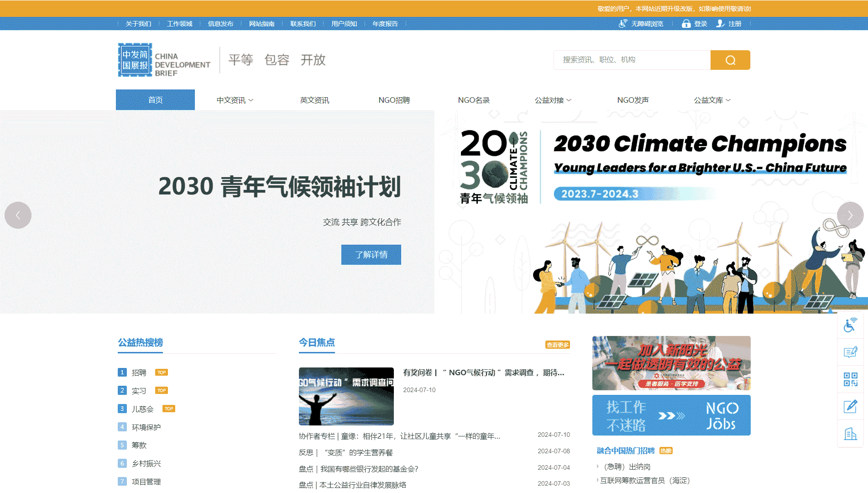Open 盘点 我国有哪些银行发起的基金会 article
This screenshot has height=493, width=868.
(x=358, y=469)
